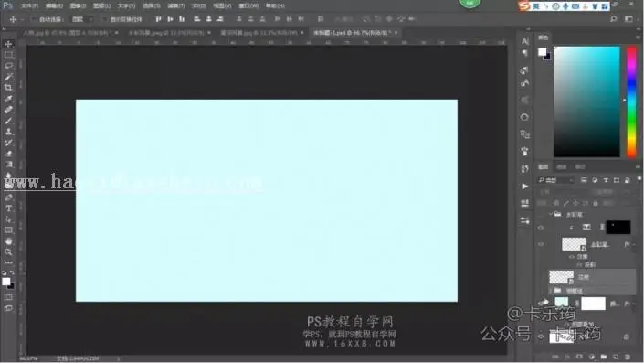Screen dimensions: 644x363
Task: Expand the lower group folder arrow
Action: [550, 291]
